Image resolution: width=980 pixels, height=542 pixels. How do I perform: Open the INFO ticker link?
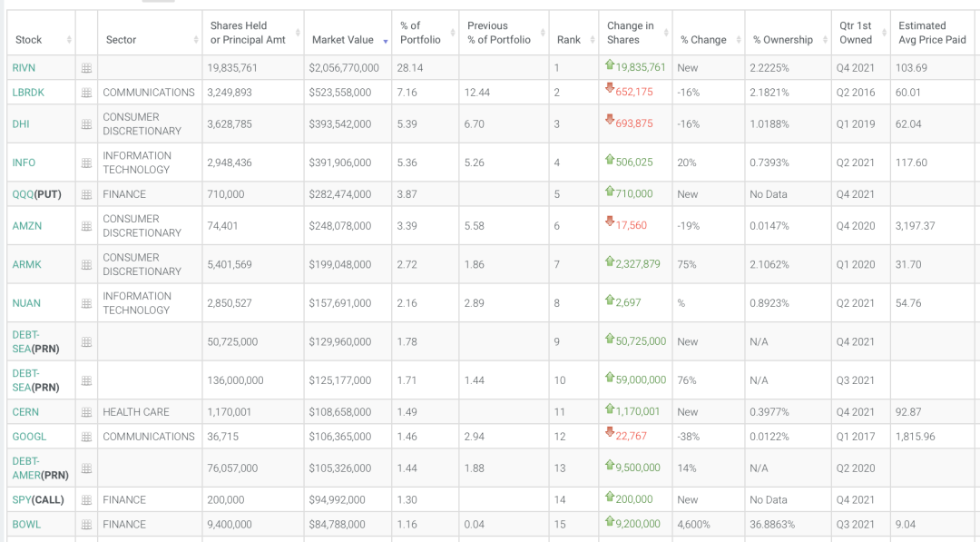tap(24, 163)
